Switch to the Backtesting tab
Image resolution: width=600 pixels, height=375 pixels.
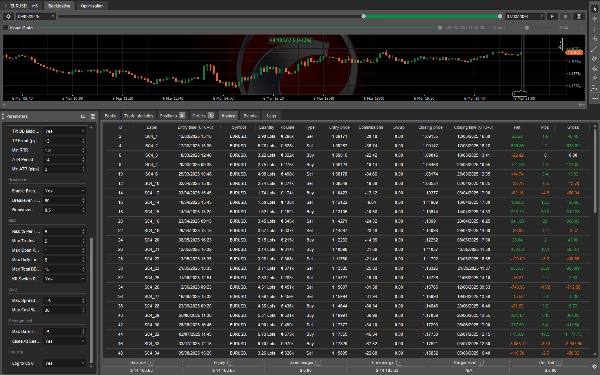[59, 6]
